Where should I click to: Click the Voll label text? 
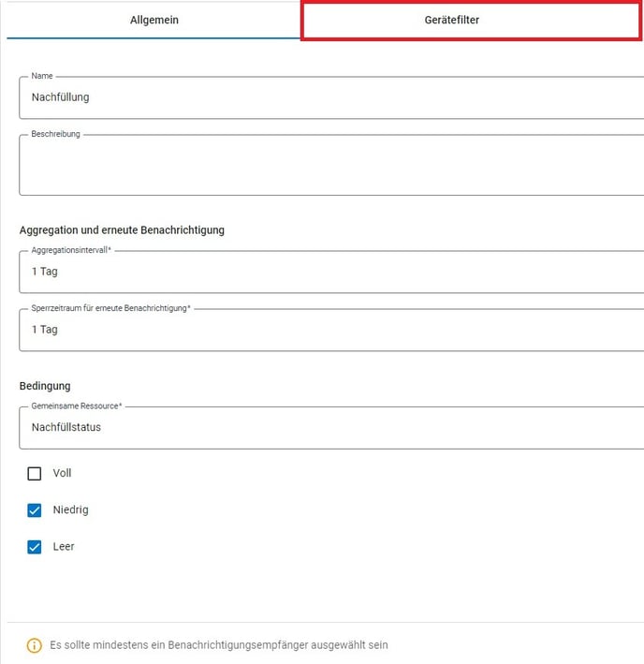pos(62,474)
